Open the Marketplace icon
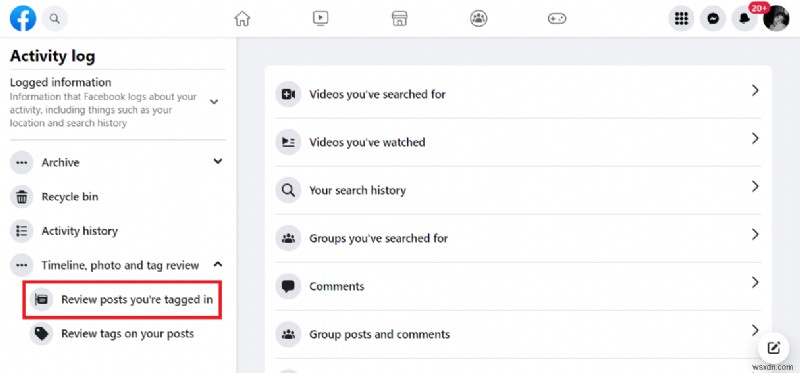The image size is (800, 373). 399,19
